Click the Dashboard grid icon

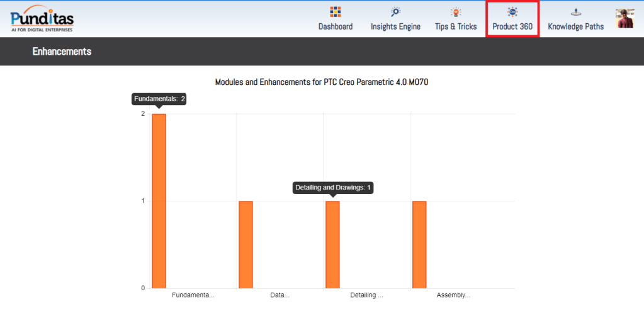click(x=335, y=12)
